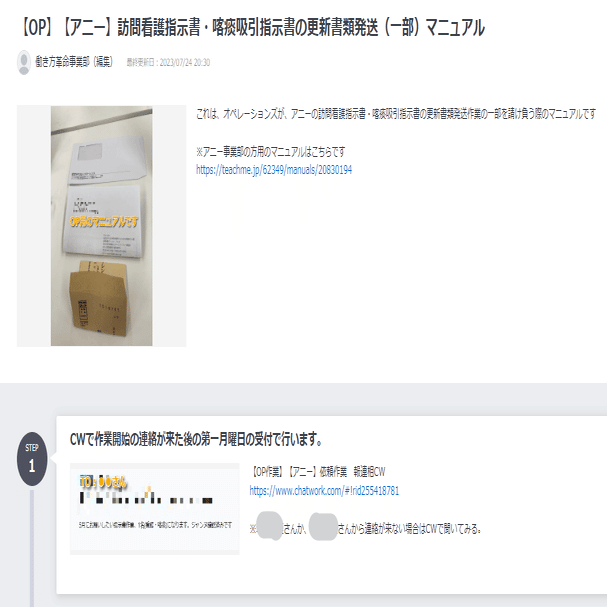Open the teachme.jp manual link

[x=274, y=170]
